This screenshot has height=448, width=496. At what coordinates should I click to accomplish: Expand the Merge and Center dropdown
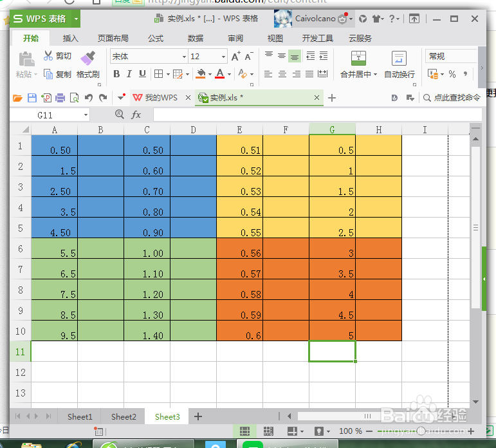[376, 75]
